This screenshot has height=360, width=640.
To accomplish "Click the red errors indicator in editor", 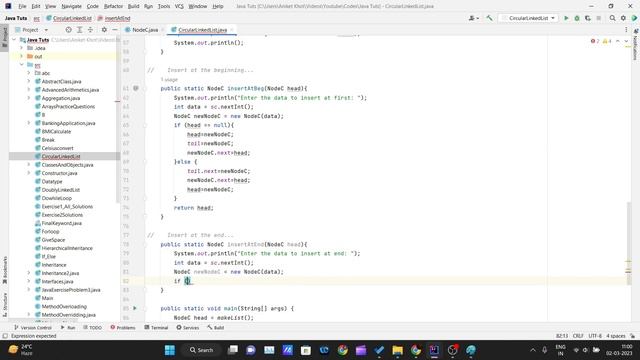I will (595, 41).
